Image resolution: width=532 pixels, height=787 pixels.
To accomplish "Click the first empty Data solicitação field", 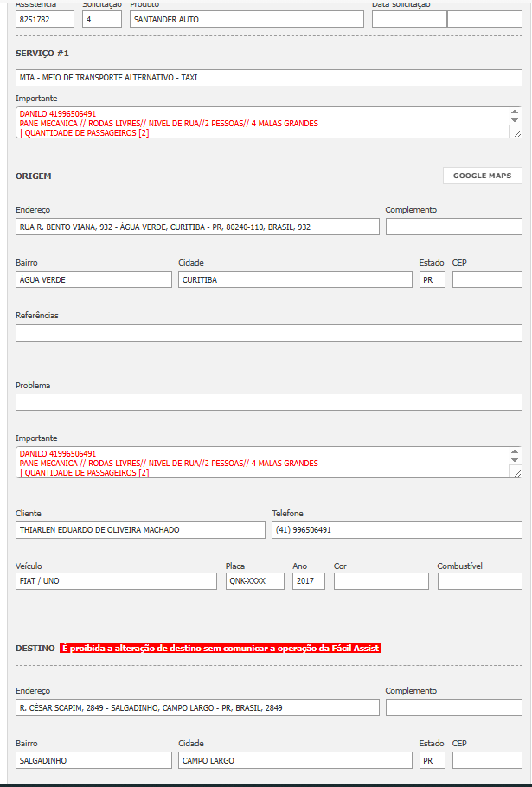I will tap(409, 19).
